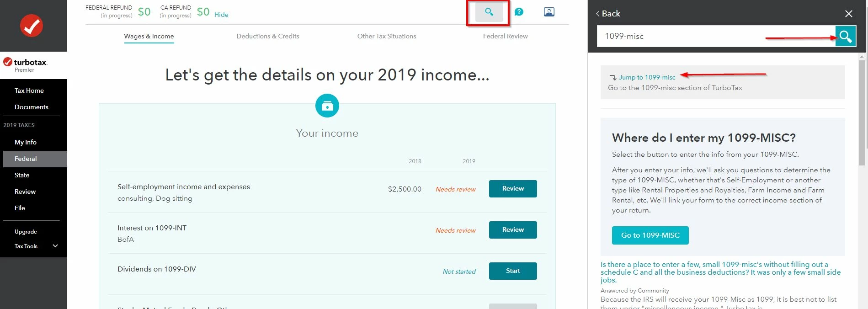The height and width of the screenshot is (309, 868).
Task: Open the help question-mark icon
Action: pyautogui.click(x=519, y=12)
